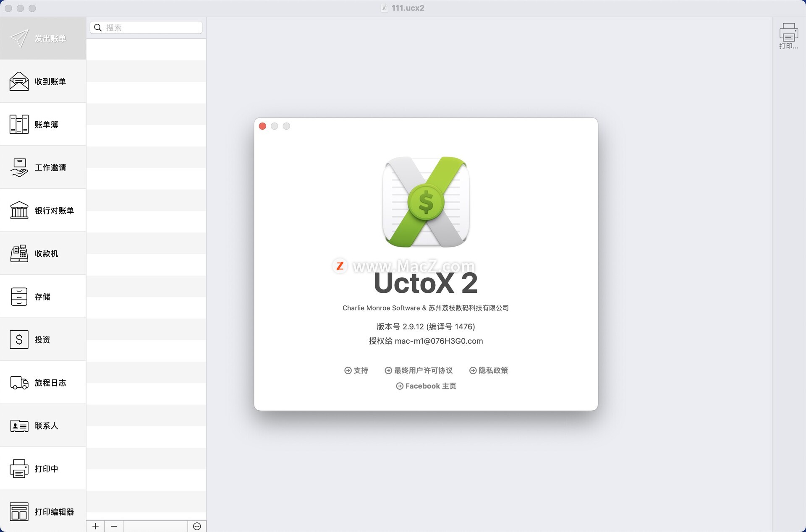The height and width of the screenshot is (532, 806).
Task: Open the 收到账单 envelope icon
Action: (x=19, y=81)
